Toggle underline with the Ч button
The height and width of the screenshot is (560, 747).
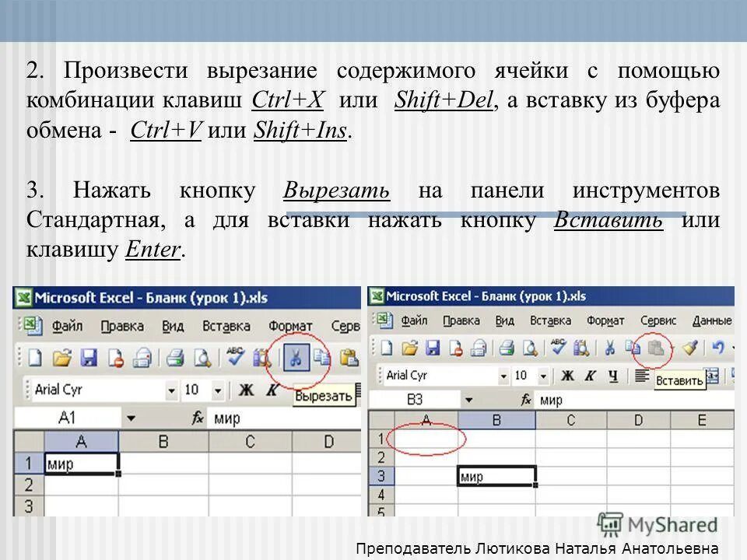pyautogui.click(x=614, y=376)
